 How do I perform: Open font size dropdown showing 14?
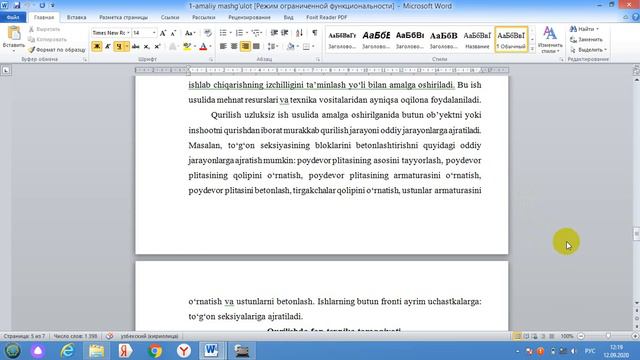click(x=154, y=33)
